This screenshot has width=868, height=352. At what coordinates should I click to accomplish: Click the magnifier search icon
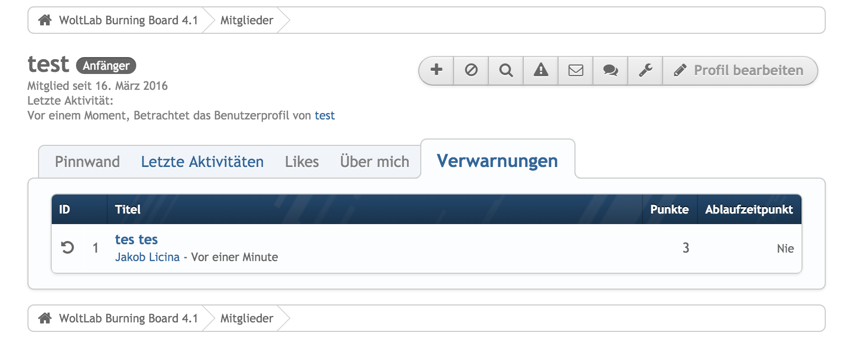click(x=506, y=70)
